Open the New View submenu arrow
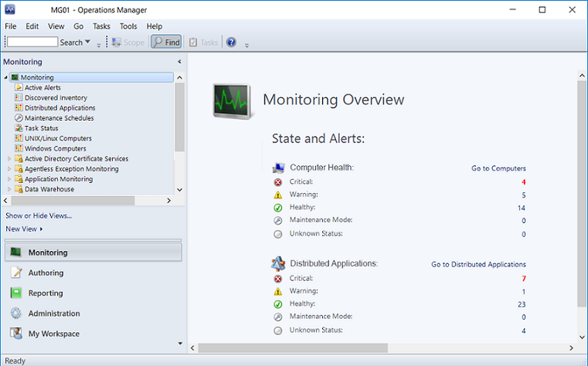Screen dimensions: 588x366 pos(41,229)
